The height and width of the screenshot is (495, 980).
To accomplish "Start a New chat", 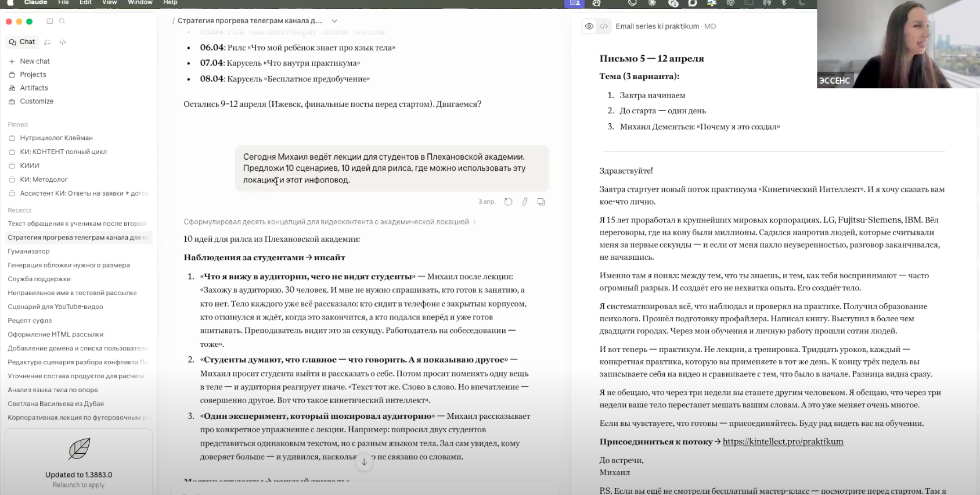I will (x=29, y=61).
